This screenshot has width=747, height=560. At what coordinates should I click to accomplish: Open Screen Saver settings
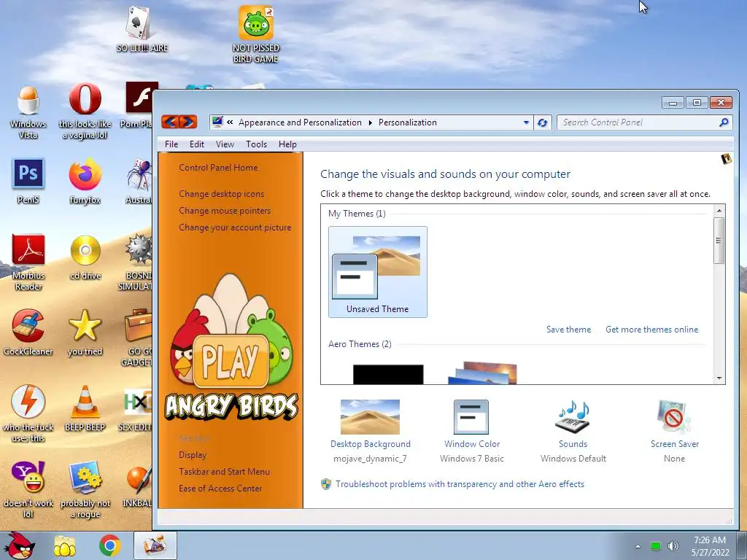[x=675, y=431]
